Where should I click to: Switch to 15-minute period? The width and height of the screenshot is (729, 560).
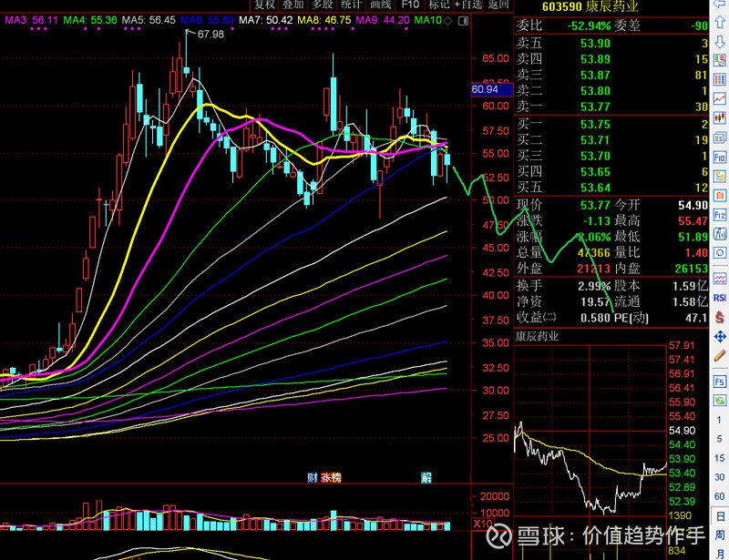719,458
